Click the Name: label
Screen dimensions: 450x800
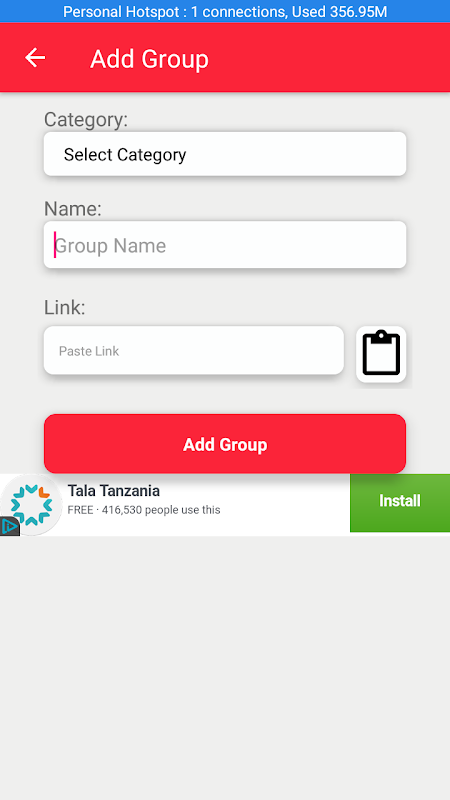73,209
